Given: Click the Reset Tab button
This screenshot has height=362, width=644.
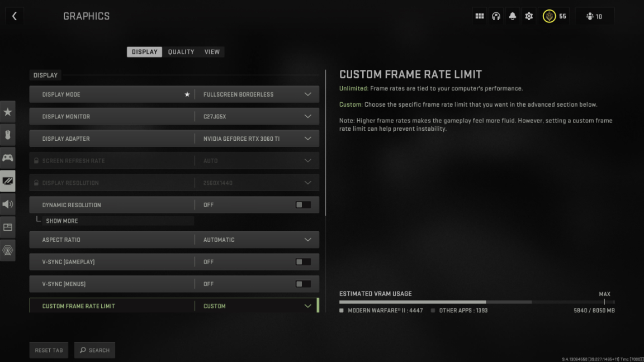Looking at the screenshot, I should point(49,350).
